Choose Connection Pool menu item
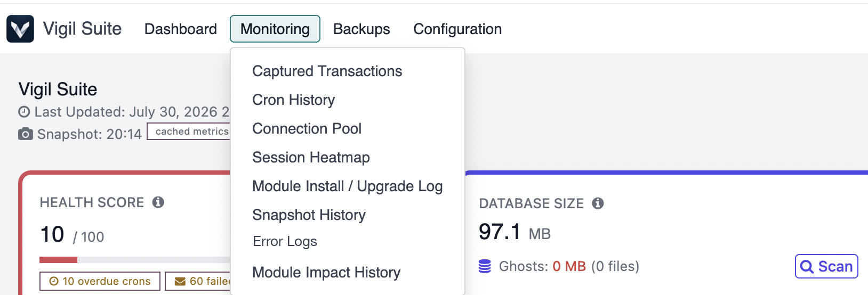Viewport: 868px width, 295px height. coord(307,129)
